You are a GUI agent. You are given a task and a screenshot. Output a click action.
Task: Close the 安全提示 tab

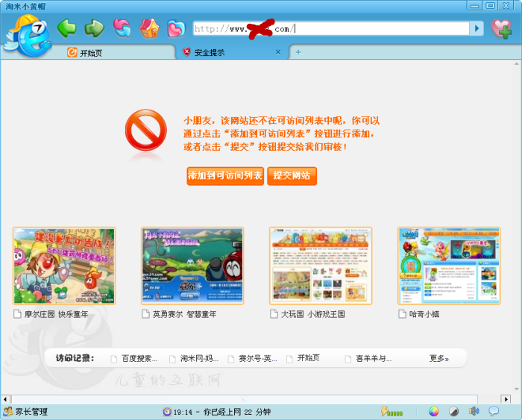pos(278,52)
